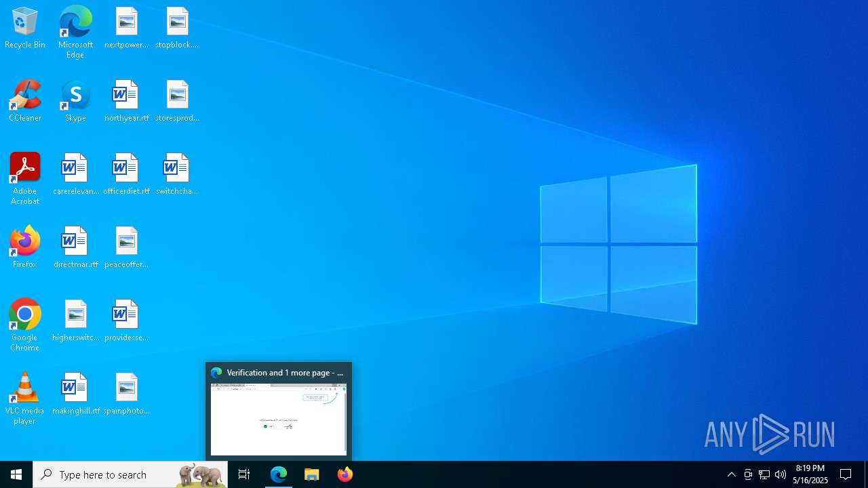Viewport: 868px width, 488px height.
Task: Open Task View from the taskbar
Action: pos(244,474)
